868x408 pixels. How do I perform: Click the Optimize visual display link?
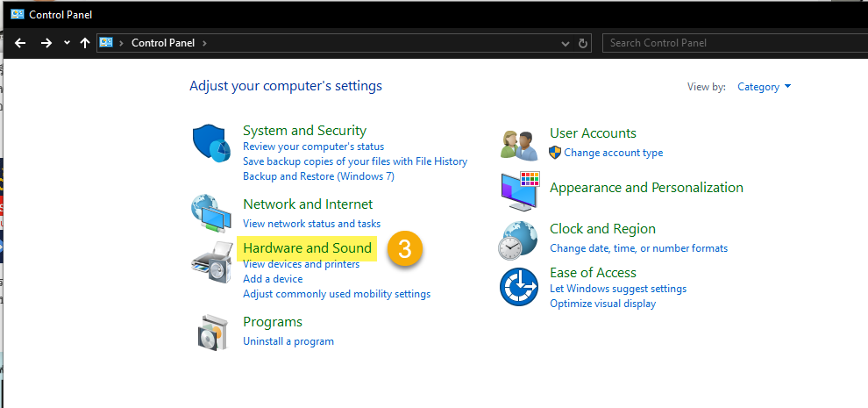603,304
